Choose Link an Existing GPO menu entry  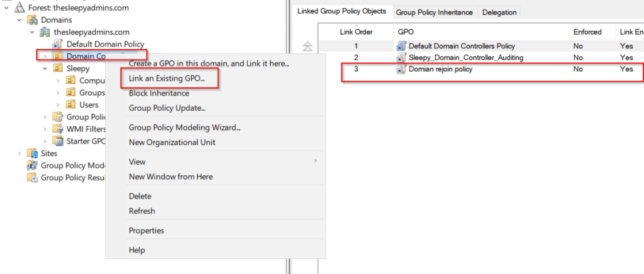pos(167,79)
